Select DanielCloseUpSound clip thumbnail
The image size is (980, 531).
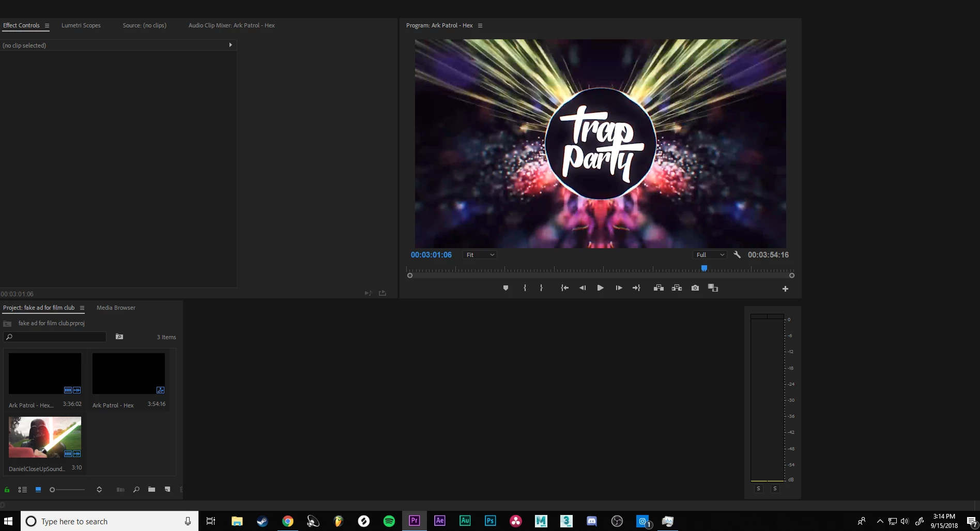pyautogui.click(x=45, y=437)
